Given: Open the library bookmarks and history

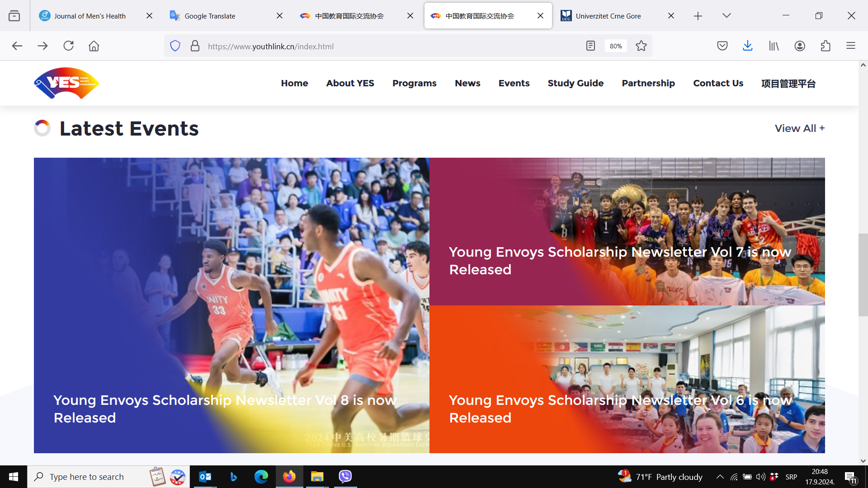Looking at the screenshot, I should [x=774, y=46].
